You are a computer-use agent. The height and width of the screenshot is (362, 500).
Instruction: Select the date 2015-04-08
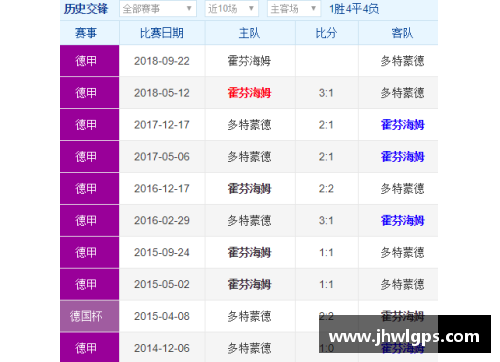(162, 316)
